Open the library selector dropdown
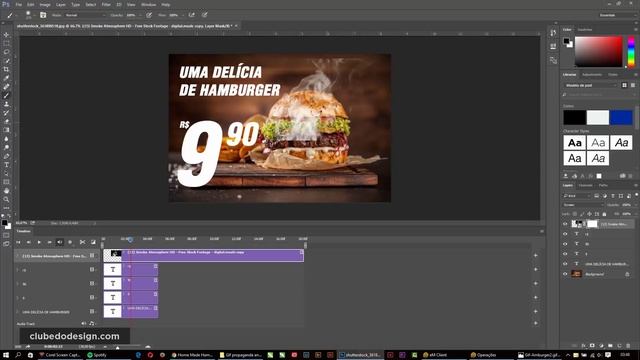The image size is (640, 360). tap(591, 85)
